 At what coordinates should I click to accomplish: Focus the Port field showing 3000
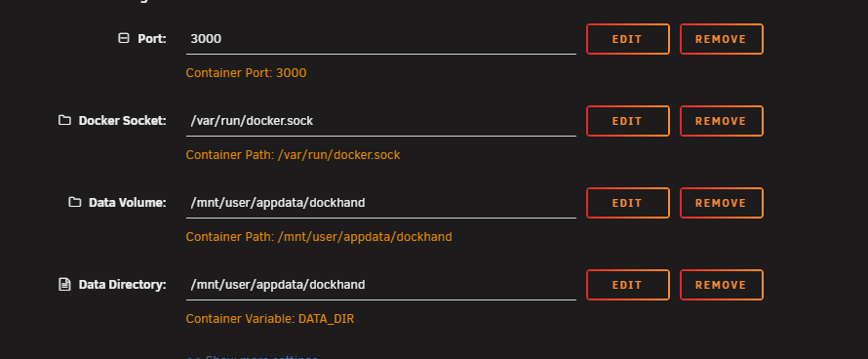(381, 39)
